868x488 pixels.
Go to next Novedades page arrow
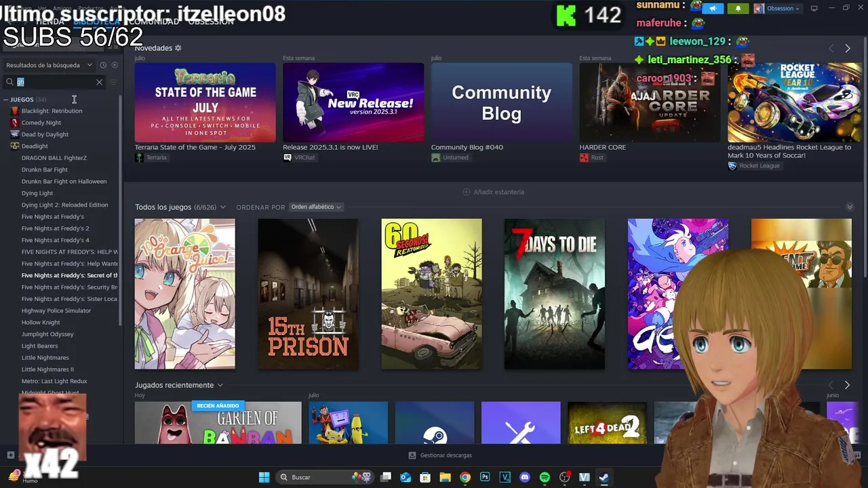coord(847,48)
